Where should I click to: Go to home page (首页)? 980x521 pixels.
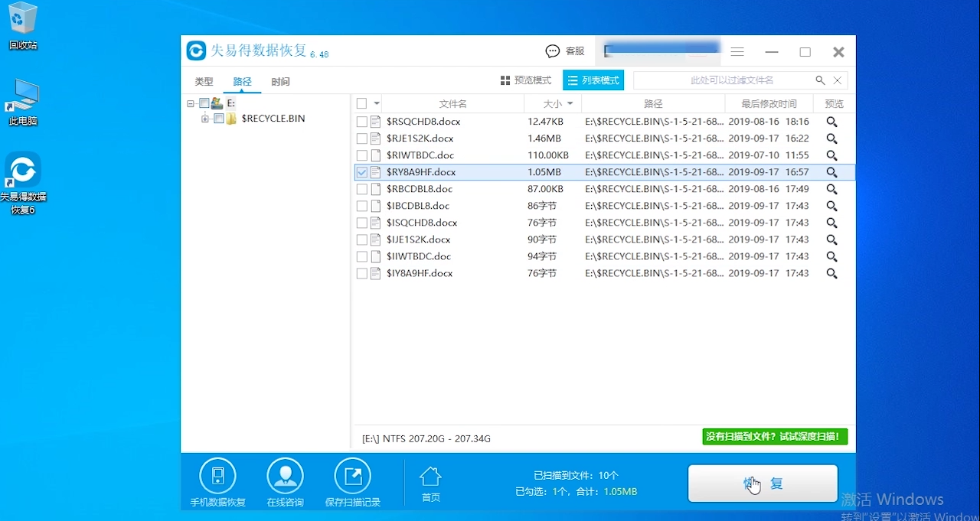(431, 484)
